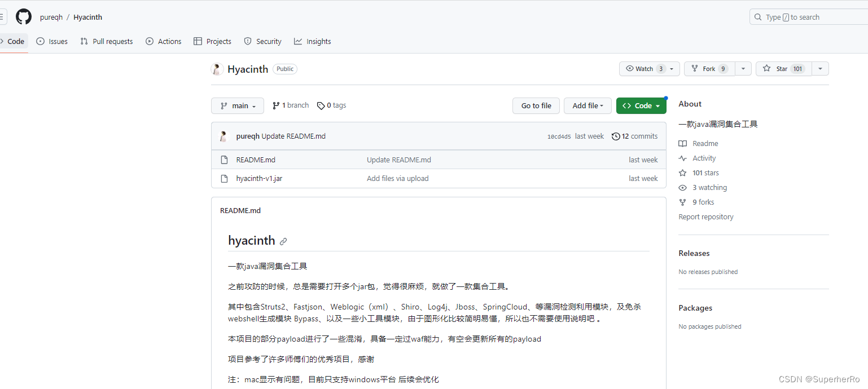
Task: Open the Add file dropdown
Action: [588, 105]
